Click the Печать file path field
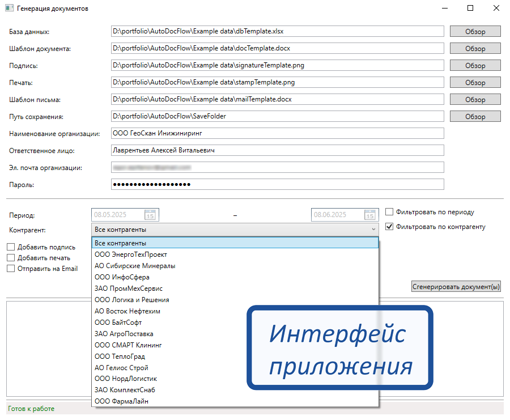 tap(278, 82)
